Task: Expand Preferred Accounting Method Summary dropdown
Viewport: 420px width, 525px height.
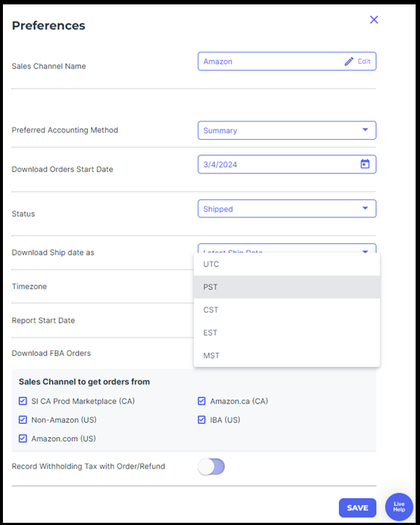Action: click(287, 130)
